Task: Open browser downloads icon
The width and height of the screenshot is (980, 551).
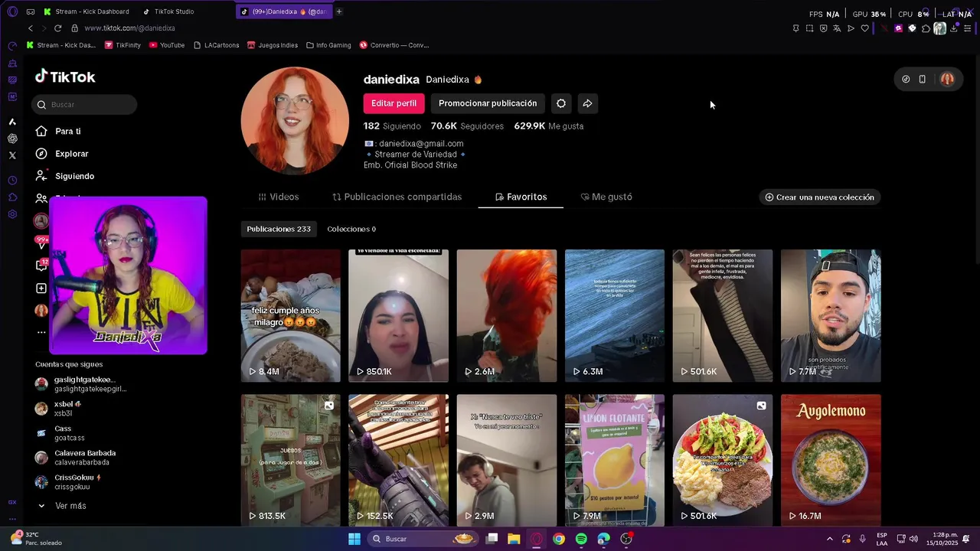Action: (x=954, y=28)
